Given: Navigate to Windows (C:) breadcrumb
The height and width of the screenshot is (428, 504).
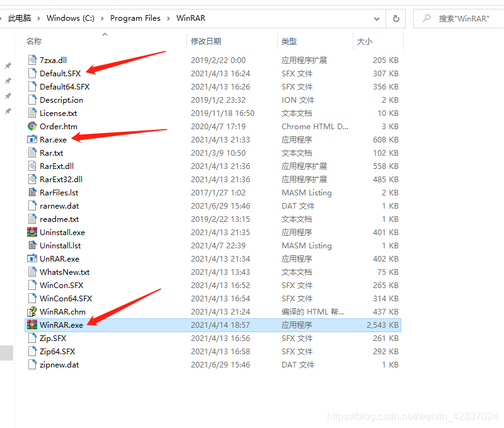Looking at the screenshot, I should pyautogui.click(x=71, y=18).
